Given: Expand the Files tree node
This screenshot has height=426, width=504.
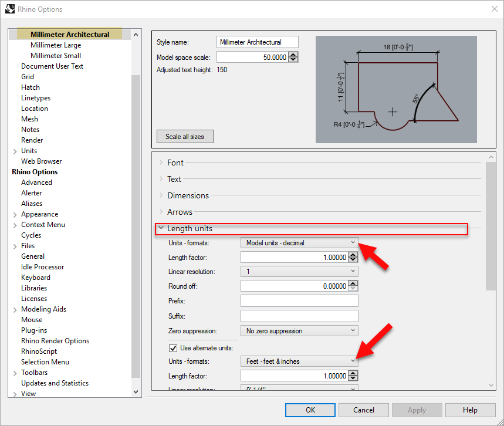Looking at the screenshot, I should tap(15, 246).
